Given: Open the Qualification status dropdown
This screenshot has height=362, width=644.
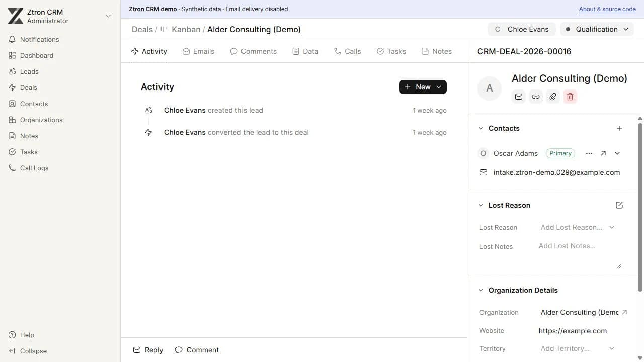Looking at the screenshot, I should [x=597, y=29].
